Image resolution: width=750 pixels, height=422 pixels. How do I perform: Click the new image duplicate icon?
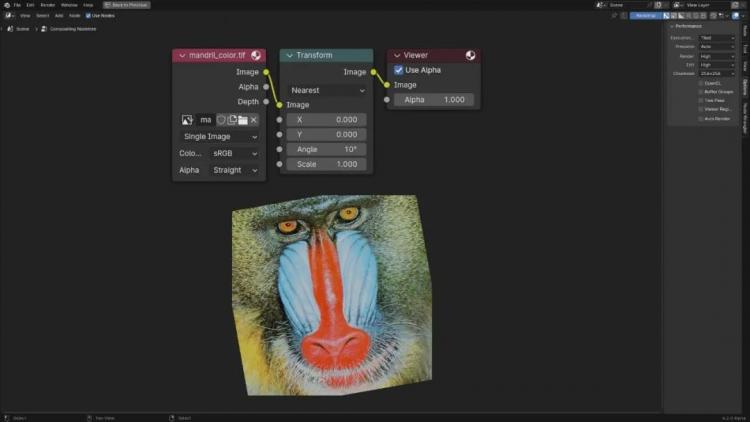(232, 120)
